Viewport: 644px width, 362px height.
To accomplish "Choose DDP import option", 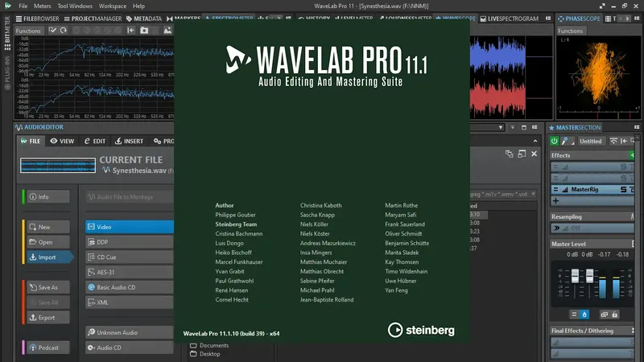I will 130,242.
